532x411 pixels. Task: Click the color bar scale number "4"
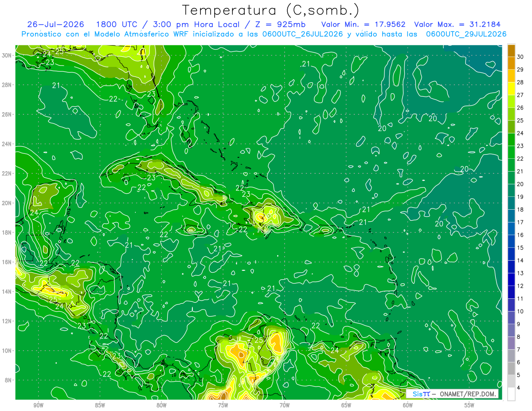519,388
